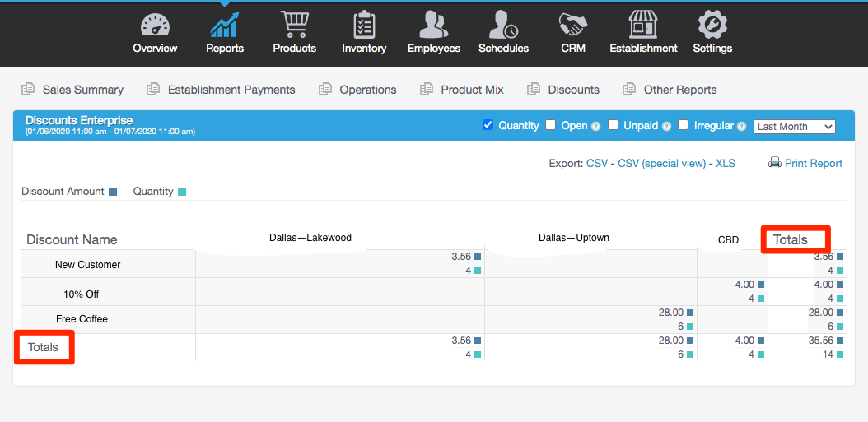
Task: Click the Discount Name column header
Action: pyautogui.click(x=72, y=239)
